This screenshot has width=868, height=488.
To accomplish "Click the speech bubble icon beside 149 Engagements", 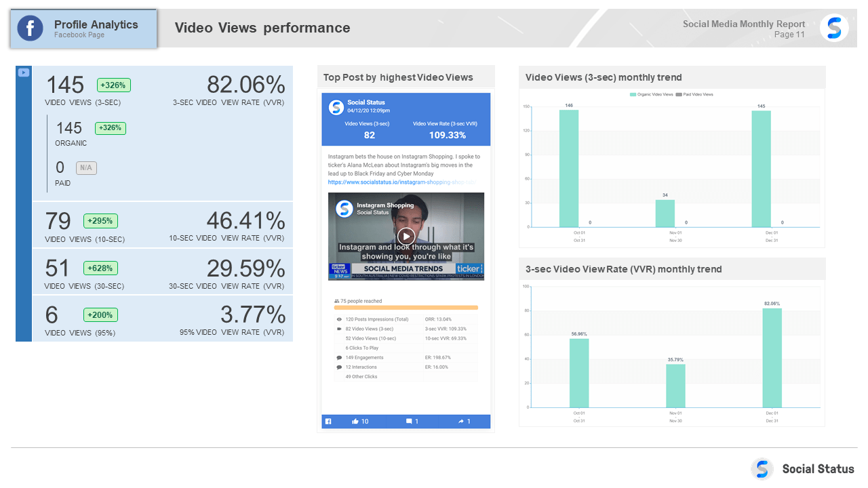I will pos(339,357).
